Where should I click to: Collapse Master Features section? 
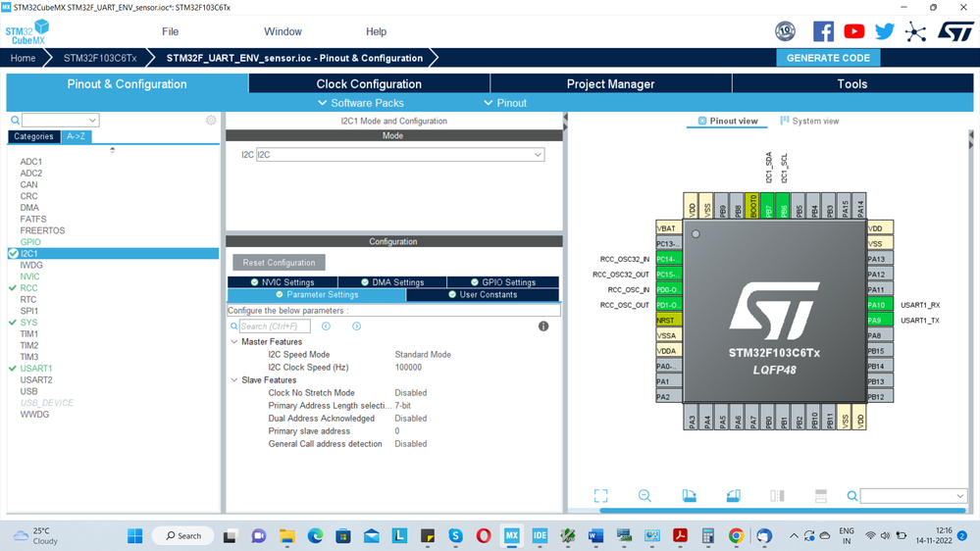[234, 342]
